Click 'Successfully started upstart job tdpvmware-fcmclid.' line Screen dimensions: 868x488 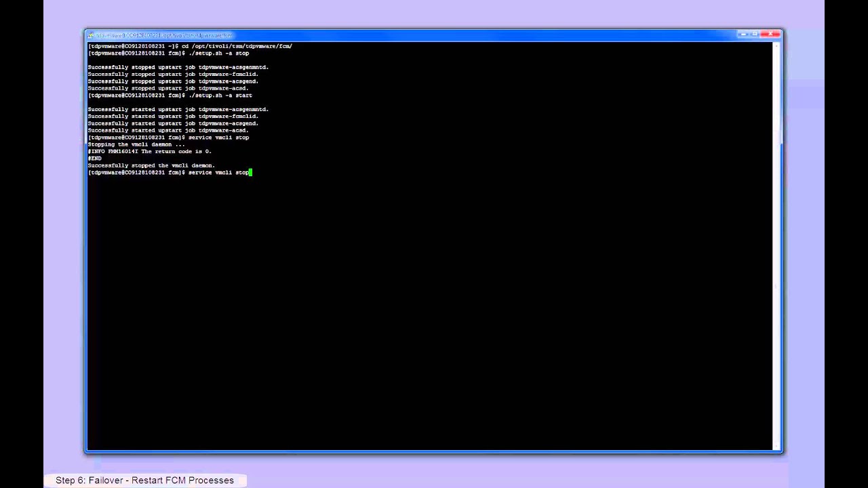coord(173,116)
